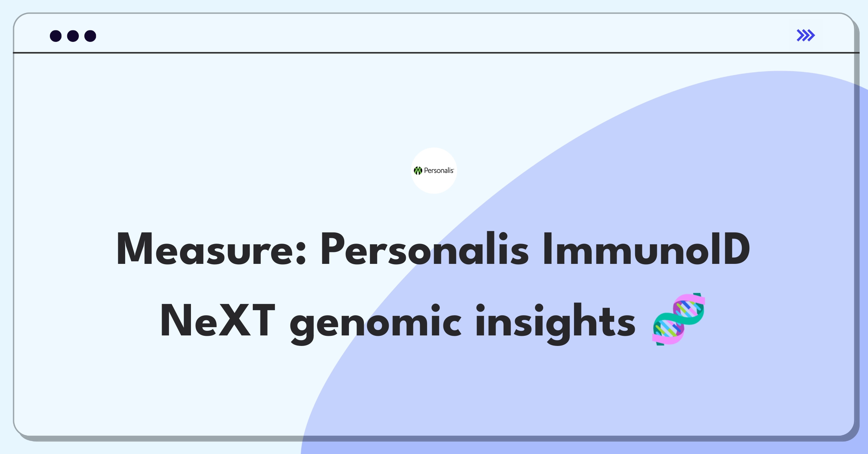Click the "NeXT" word in the title
The height and width of the screenshot is (454, 868).
coord(218,321)
